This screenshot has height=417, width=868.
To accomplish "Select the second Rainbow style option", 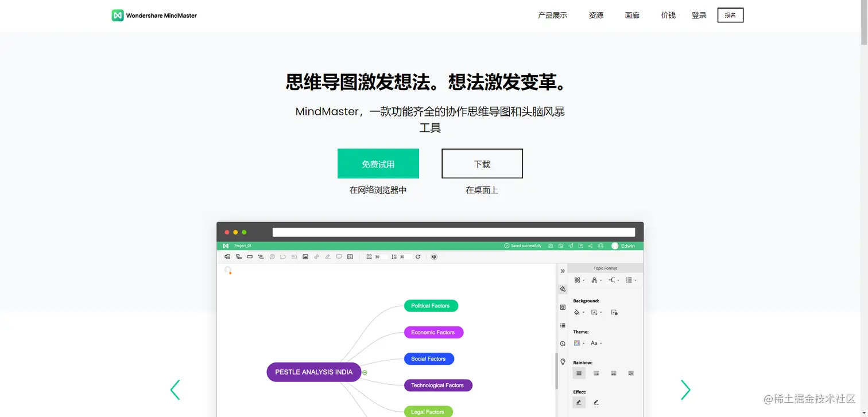I will (596, 373).
